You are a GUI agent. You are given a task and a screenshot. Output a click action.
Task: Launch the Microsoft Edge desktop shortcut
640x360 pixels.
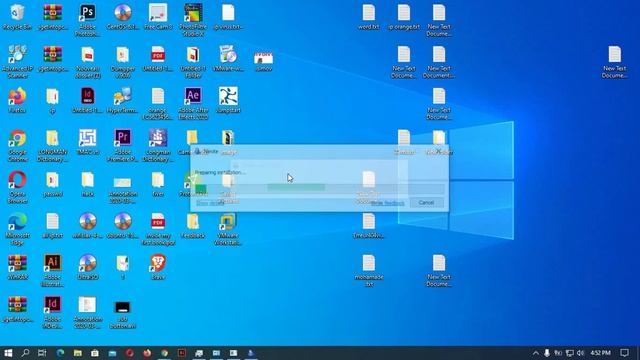17,229
